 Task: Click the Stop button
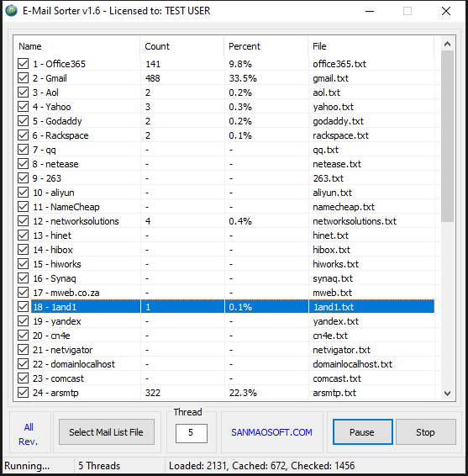(425, 432)
